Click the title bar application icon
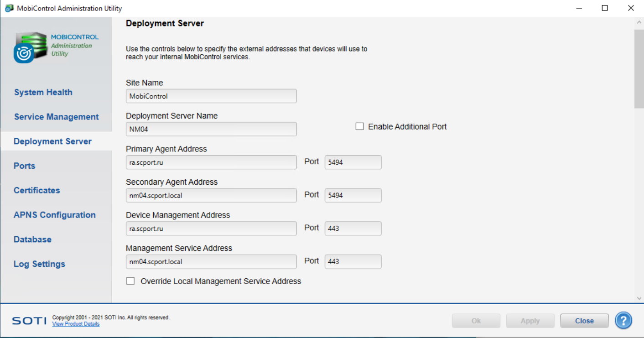Screen dimensions: 644x338 [9, 8]
